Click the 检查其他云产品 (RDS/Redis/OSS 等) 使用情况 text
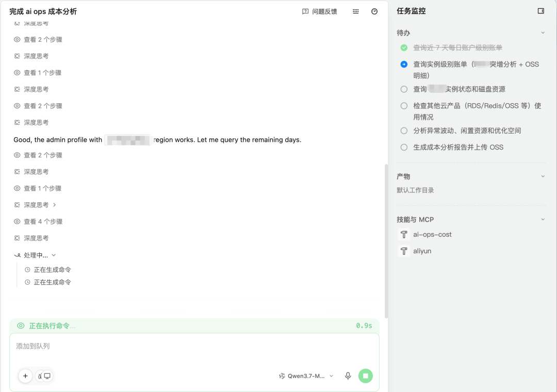The height and width of the screenshot is (392, 557). click(477, 111)
